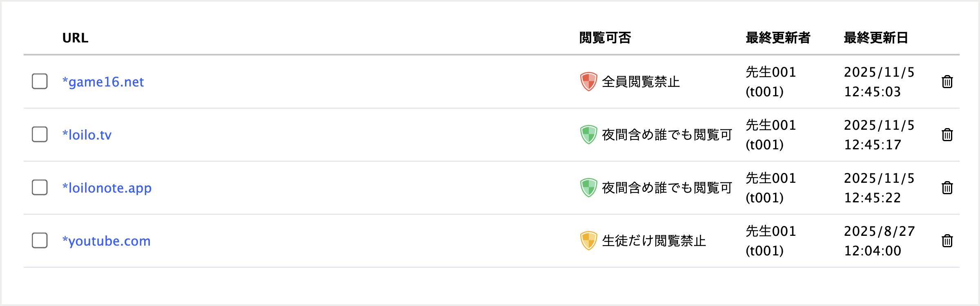Click green shield icon in loilonote.app row
The image size is (980, 306).
(x=589, y=188)
